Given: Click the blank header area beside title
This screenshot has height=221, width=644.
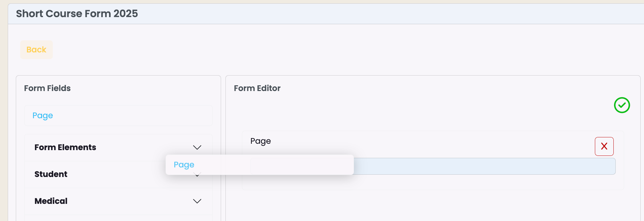Looking at the screenshot, I should tap(390, 14).
